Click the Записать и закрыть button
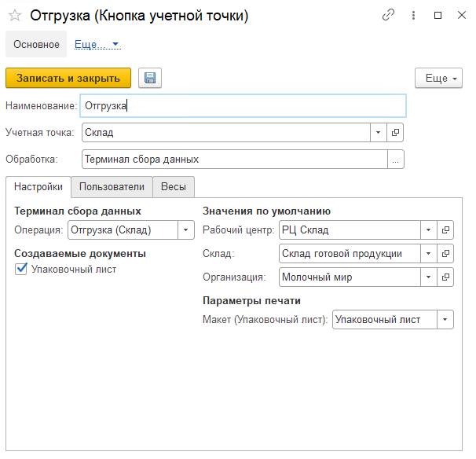This screenshot has height=459, width=476. coord(68,78)
